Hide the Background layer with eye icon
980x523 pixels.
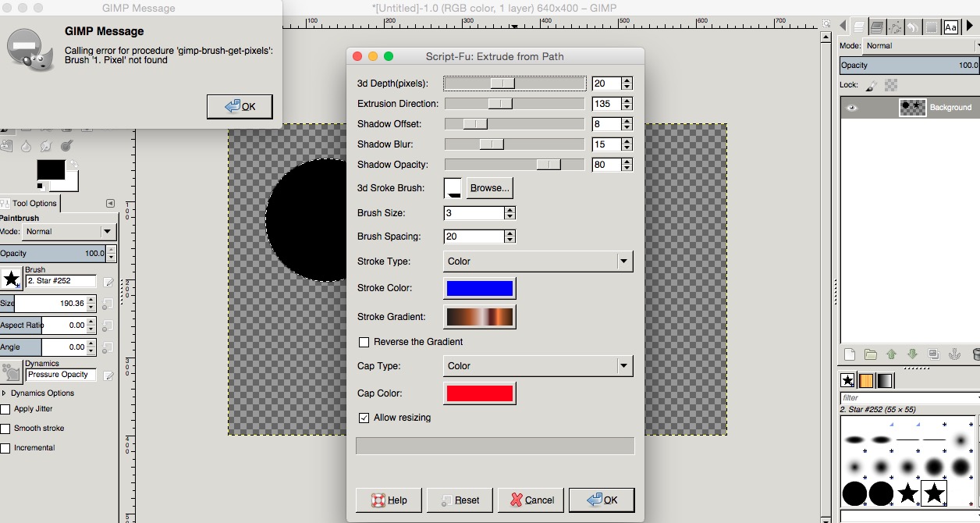(852, 108)
